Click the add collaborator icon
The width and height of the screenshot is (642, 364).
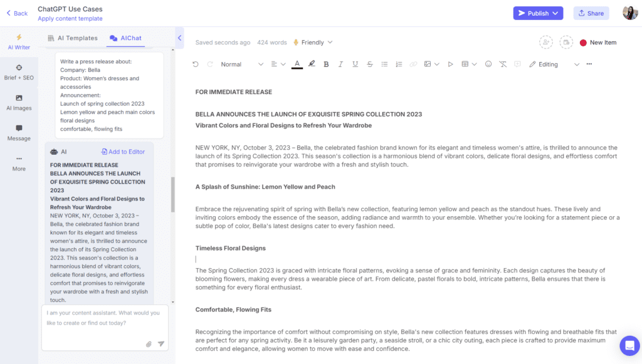pos(546,42)
